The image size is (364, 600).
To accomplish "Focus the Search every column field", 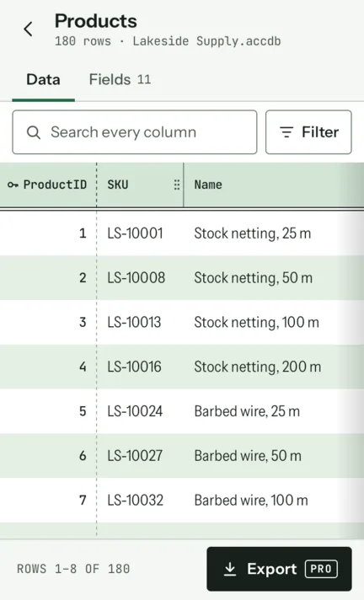I will (135, 132).
